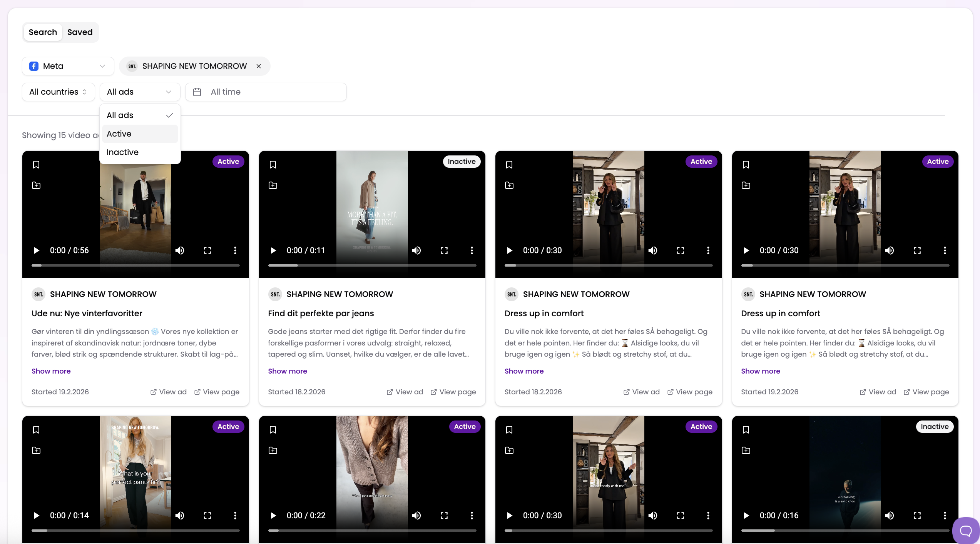Mute the 0:11 jeans video
This screenshot has height=544, width=980.
coord(416,250)
